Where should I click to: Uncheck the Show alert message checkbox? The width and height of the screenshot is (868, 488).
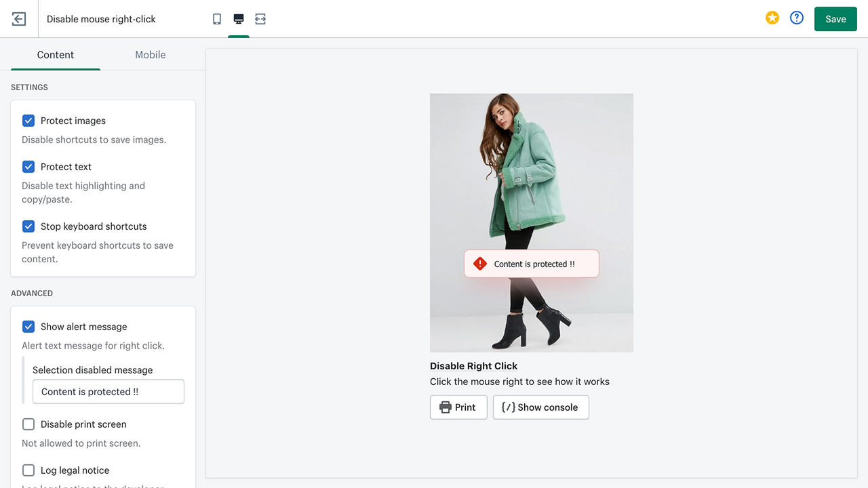pyautogui.click(x=28, y=327)
